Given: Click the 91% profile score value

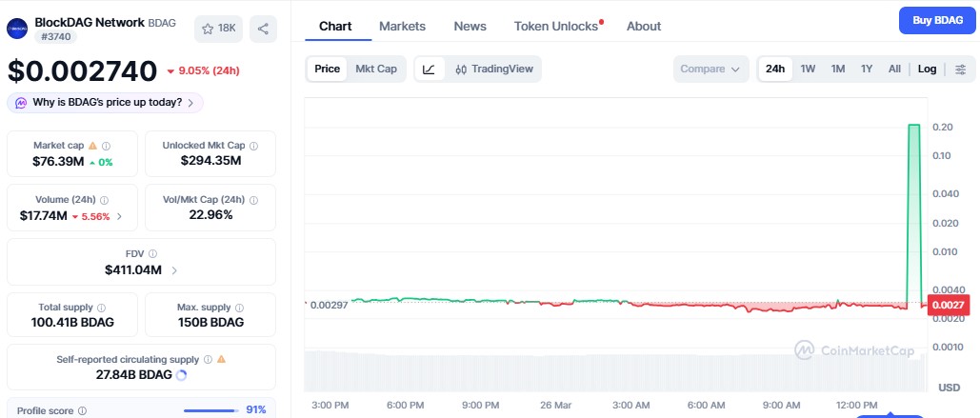Looking at the screenshot, I should click(256, 409).
